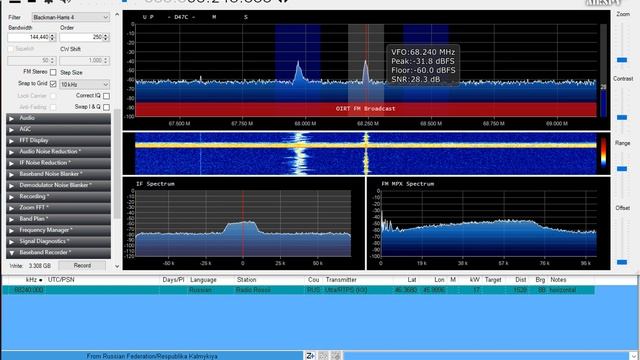Click the 'Russian' language cell

[x=200, y=290]
